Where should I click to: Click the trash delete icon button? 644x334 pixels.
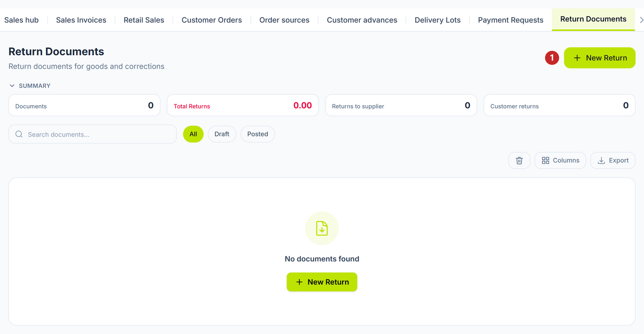click(519, 161)
